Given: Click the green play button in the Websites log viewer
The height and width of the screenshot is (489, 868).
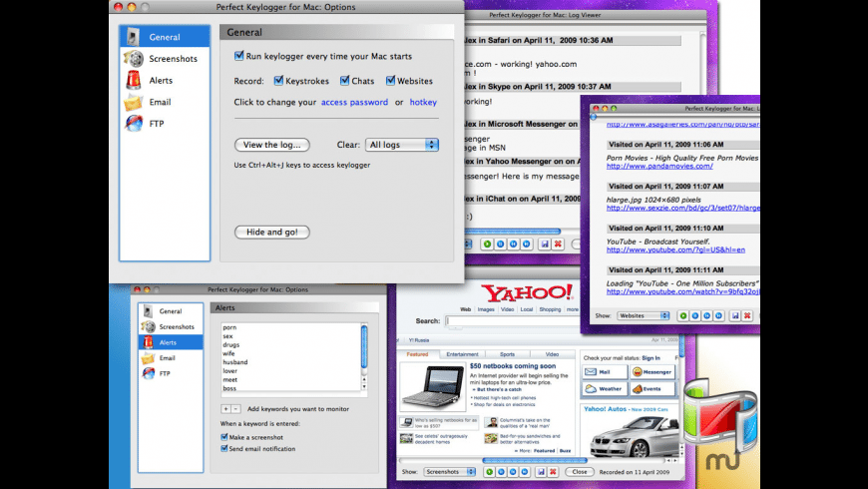Looking at the screenshot, I should click(x=683, y=315).
